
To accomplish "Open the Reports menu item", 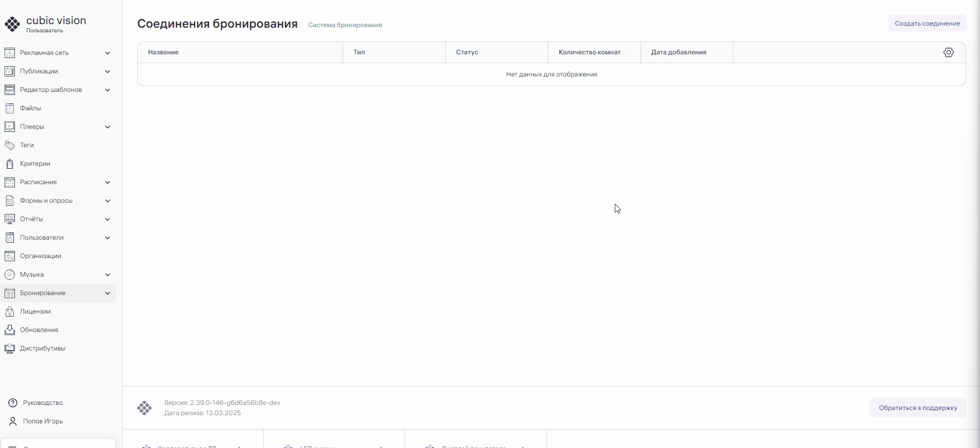I will (31, 219).
